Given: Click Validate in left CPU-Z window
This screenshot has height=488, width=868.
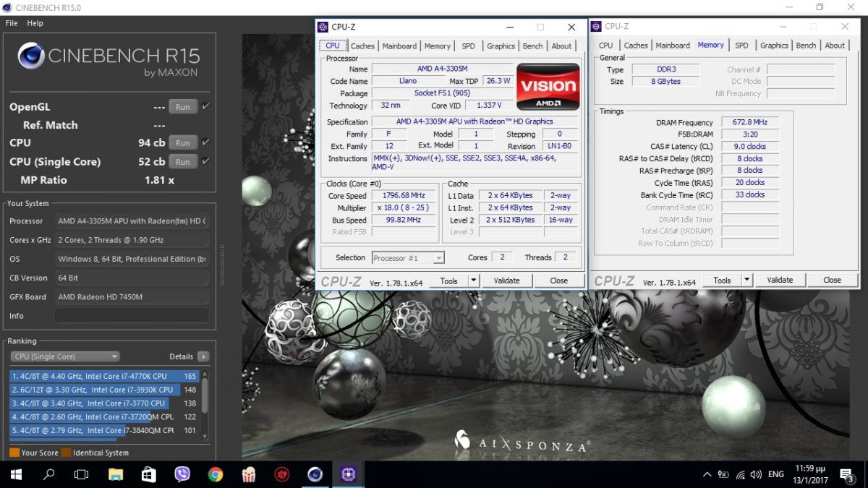Looking at the screenshot, I should pos(506,281).
